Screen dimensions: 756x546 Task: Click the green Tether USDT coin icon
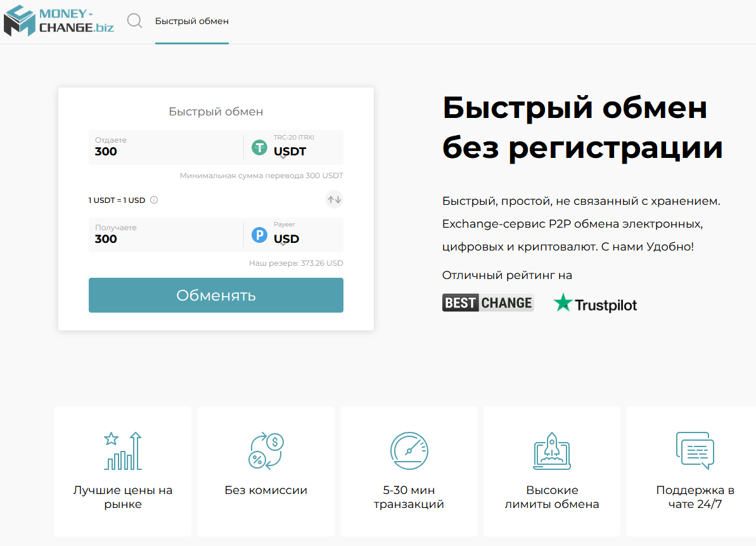(259, 147)
